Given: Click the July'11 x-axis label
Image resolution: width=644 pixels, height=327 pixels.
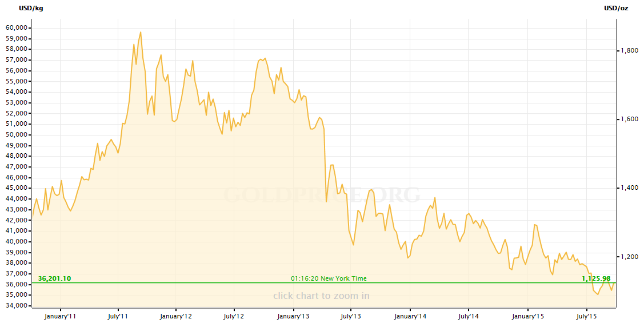Looking at the screenshot, I should tap(118, 316).
